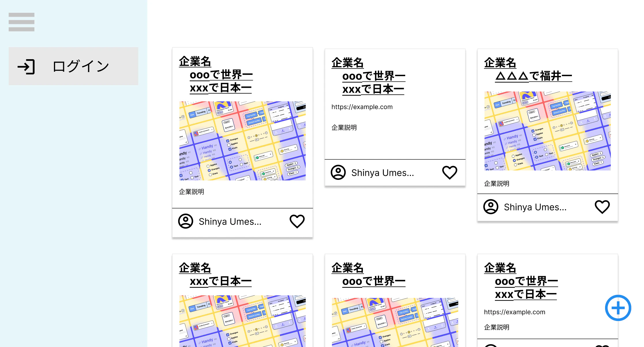This screenshot has width=644, height=347.
Task: Like the first top-row card
Action: click(297, 221)
